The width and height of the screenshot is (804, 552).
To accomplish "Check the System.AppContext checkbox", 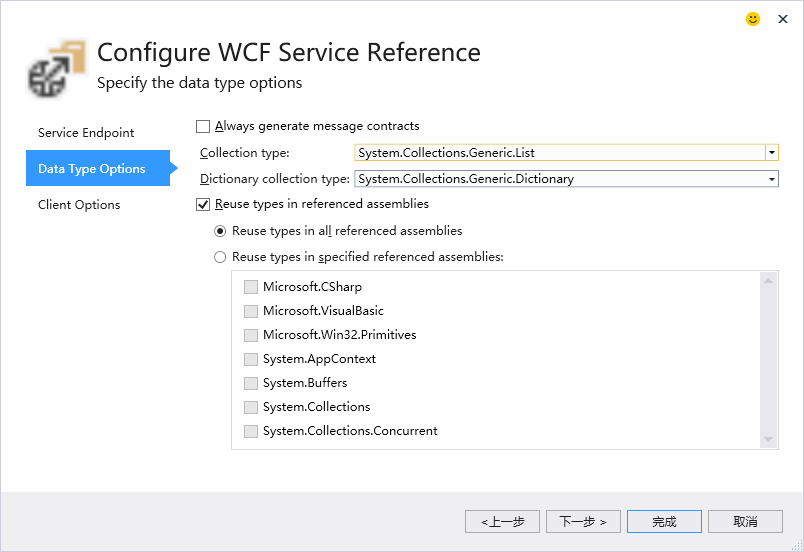I will click(251, 359).
